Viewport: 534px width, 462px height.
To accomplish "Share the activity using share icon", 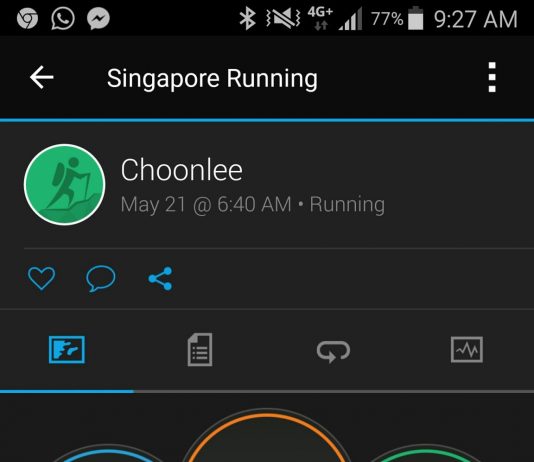I will [x=160, y=278].
